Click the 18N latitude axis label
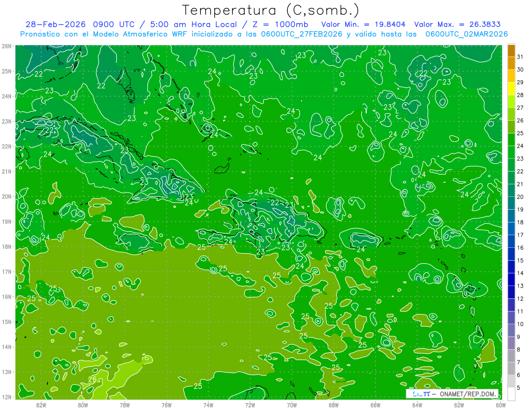Viewport: 532px width, 411px height. (7, 247)
